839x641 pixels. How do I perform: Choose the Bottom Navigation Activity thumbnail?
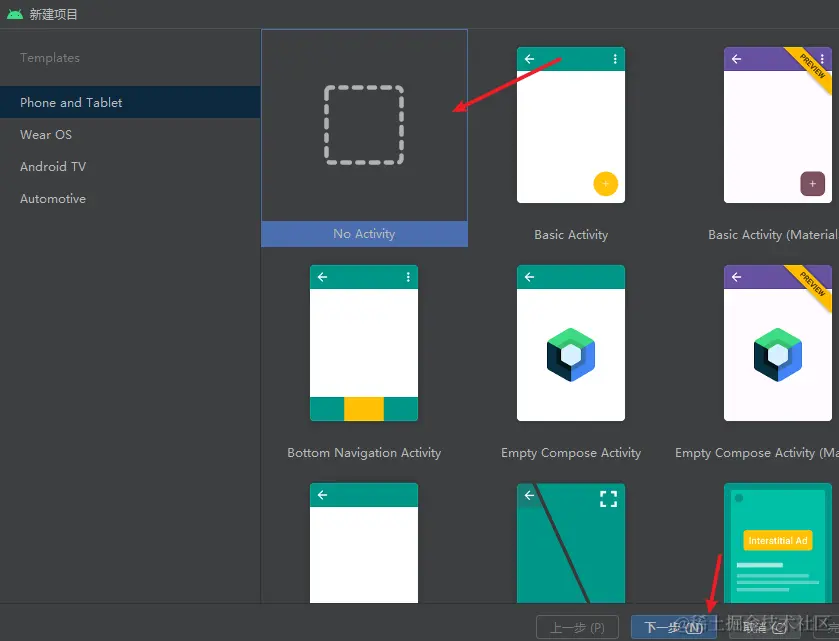(x=364, y=343)
